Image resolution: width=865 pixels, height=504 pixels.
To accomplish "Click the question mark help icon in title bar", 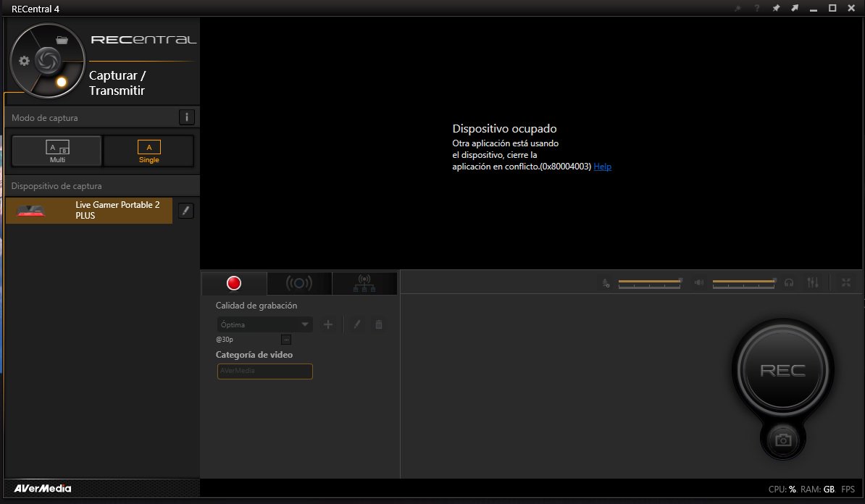I will pyautogui.click(x=757, y=8).
